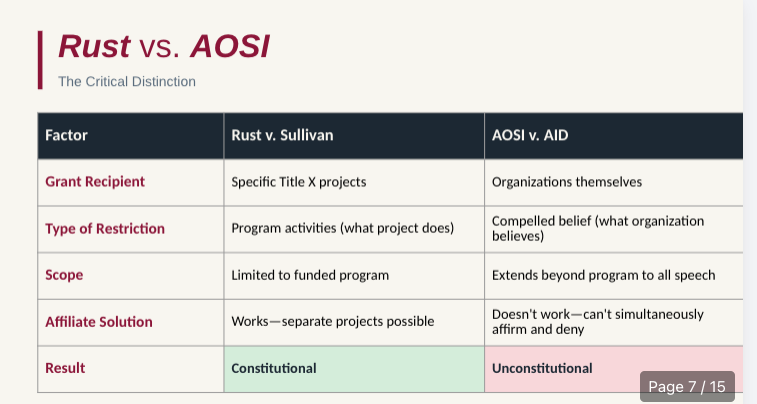This screenshot has width=757, height=404.
Task: Click the Result row label
Action: [x=65, y=368]
